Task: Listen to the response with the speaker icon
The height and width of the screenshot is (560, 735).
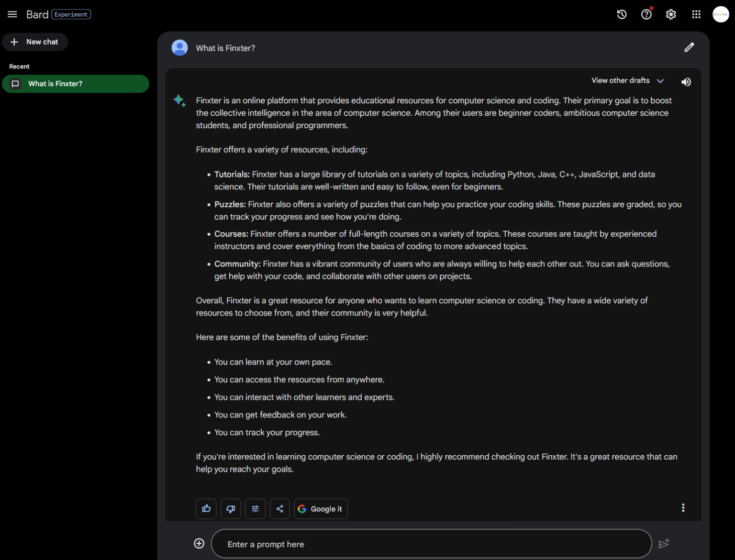Action: pos(686,81)
